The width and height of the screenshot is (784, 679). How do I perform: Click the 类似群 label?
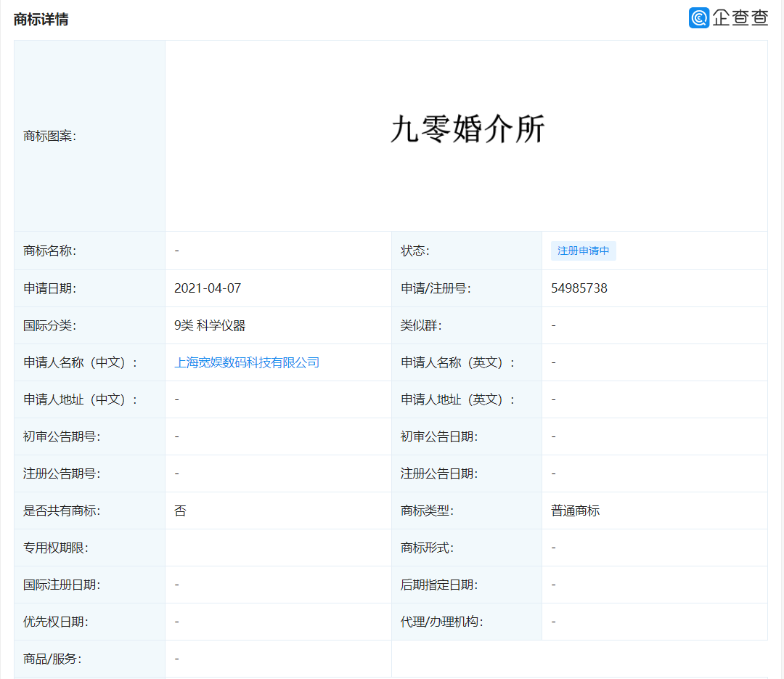(x=421, y=325)
